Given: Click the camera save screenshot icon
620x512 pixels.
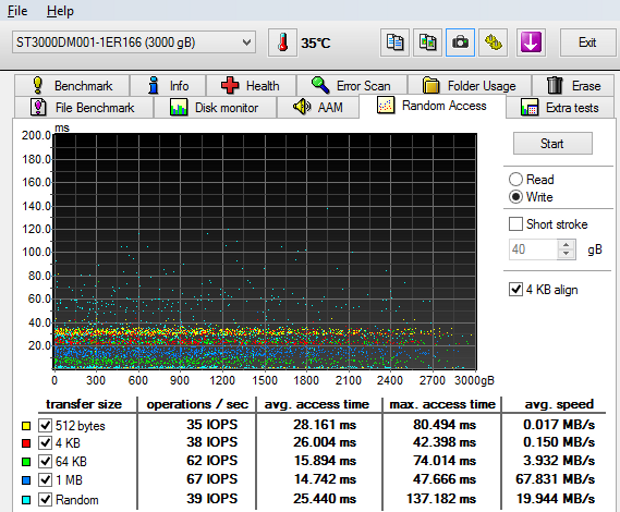Looking at the screenshot, I should 460,42.
